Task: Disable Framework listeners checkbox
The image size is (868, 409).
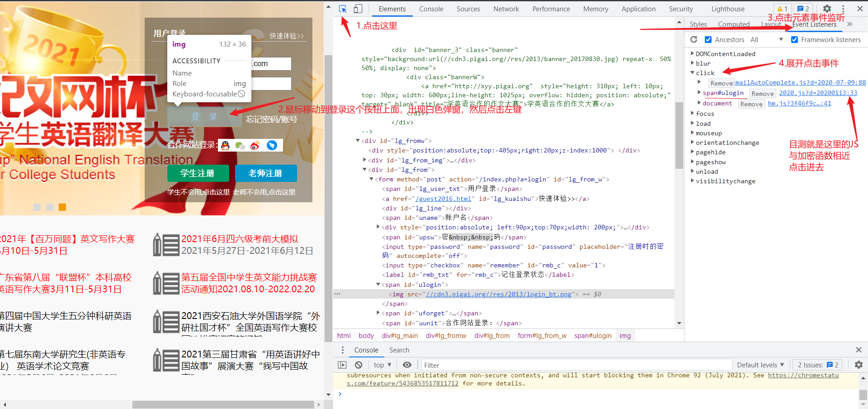Action: tap(795, 39)
